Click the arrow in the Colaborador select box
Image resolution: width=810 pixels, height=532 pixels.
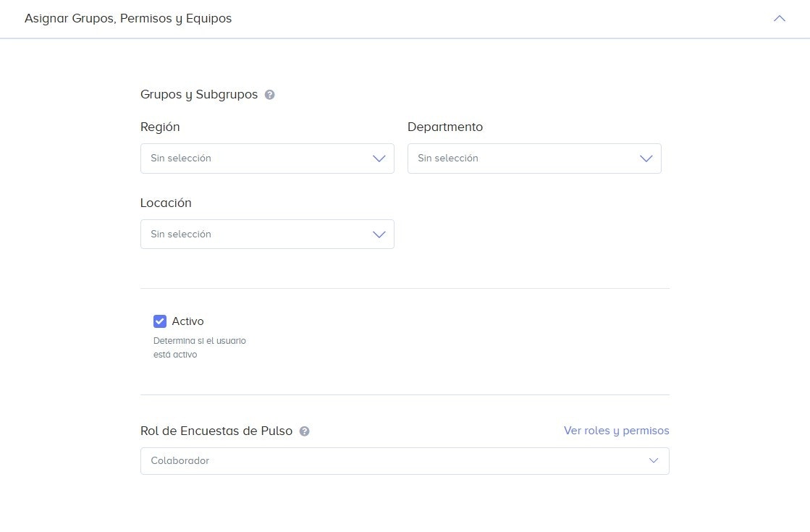(x=654, y=461)
